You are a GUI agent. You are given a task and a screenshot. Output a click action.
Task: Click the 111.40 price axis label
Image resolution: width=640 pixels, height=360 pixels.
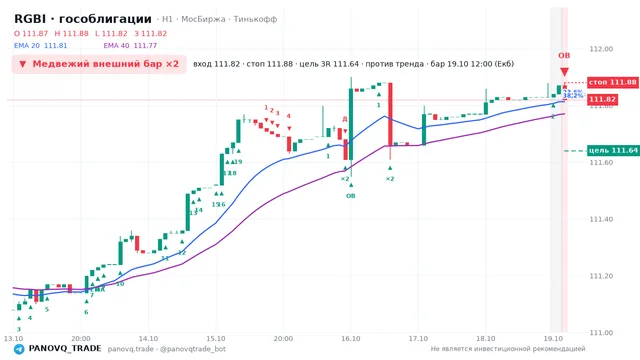coord(601,219)
